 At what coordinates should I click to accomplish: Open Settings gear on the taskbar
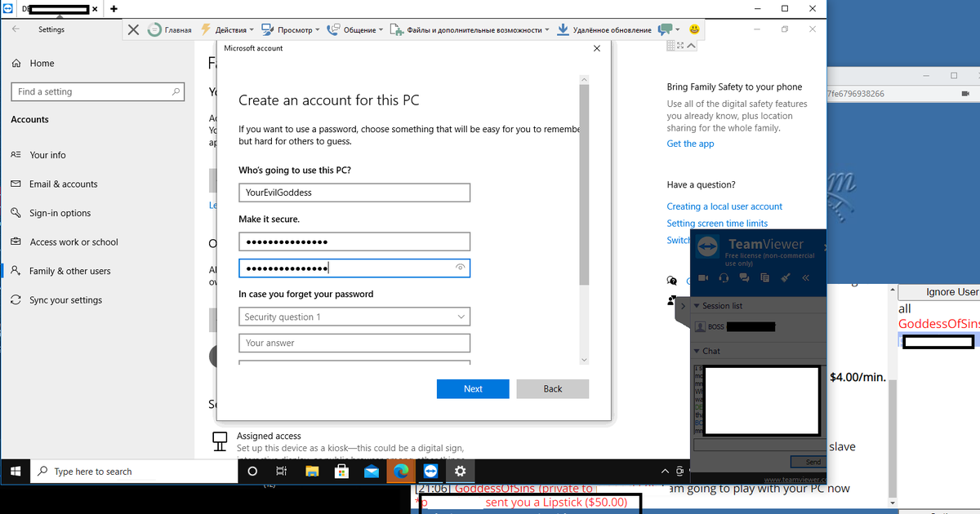[x=461, y=472]
